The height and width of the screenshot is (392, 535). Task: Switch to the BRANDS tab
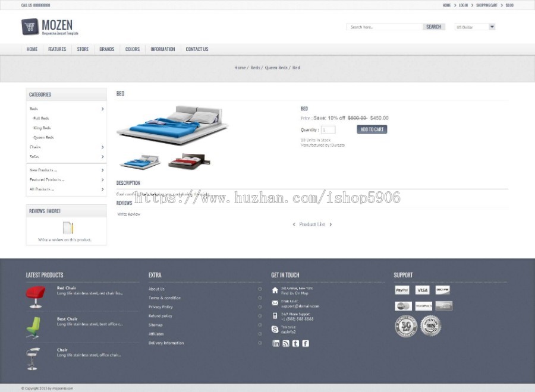pyautogui.click(x=106, y=49)
